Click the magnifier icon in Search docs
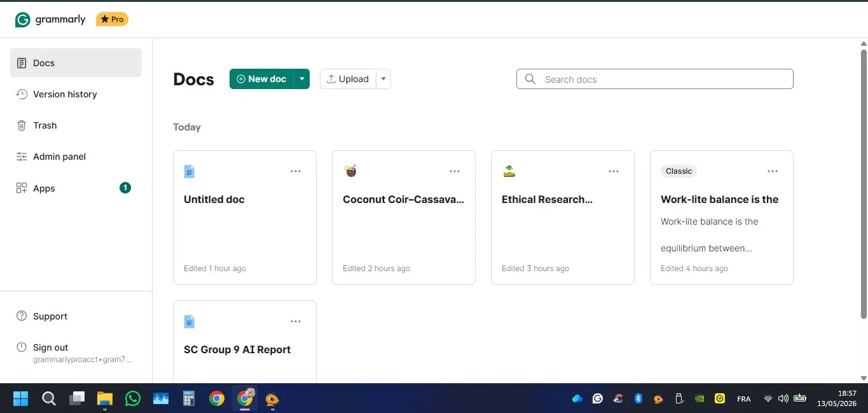Screen dimensions: 868x413 click(x=530, y=79)
